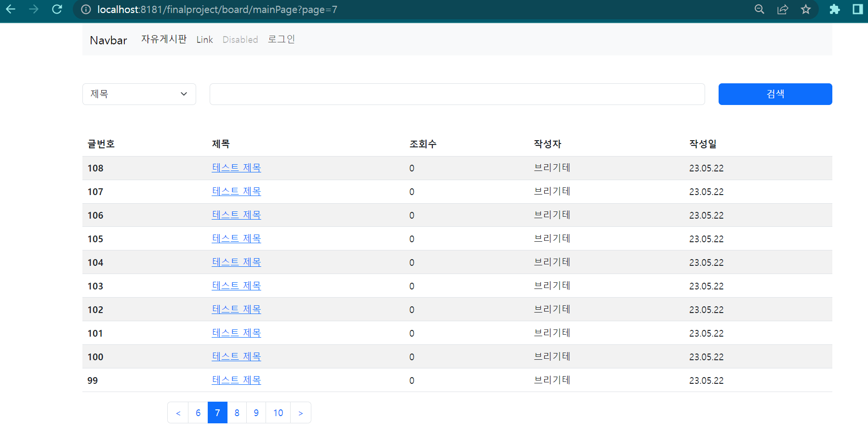
Task: Open post 99's 테스트 제목 link
Action: point(237,380)
